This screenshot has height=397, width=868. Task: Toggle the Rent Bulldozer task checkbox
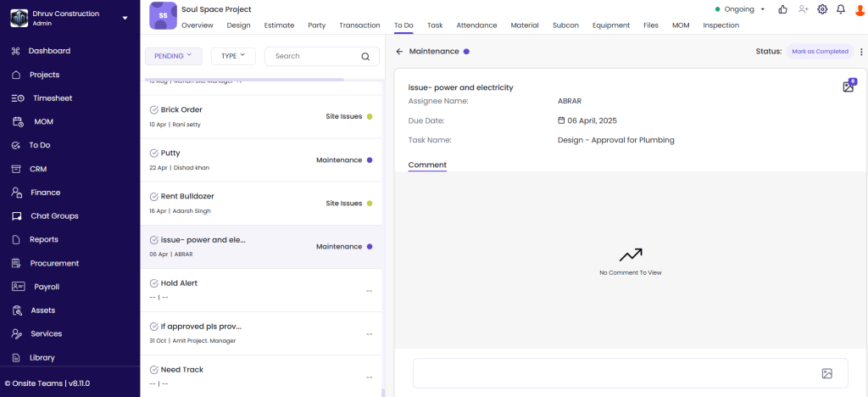click(x=153, y=197)
